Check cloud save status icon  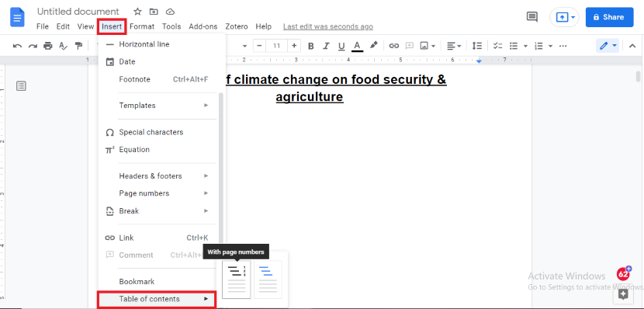pyautogui.click(x=170, y=12)
